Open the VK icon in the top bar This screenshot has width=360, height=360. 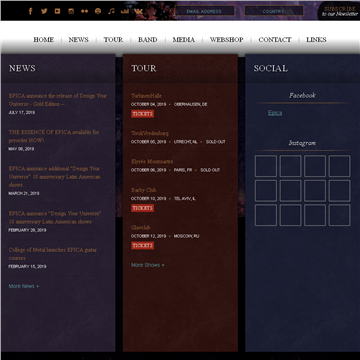tap(139, 11)
